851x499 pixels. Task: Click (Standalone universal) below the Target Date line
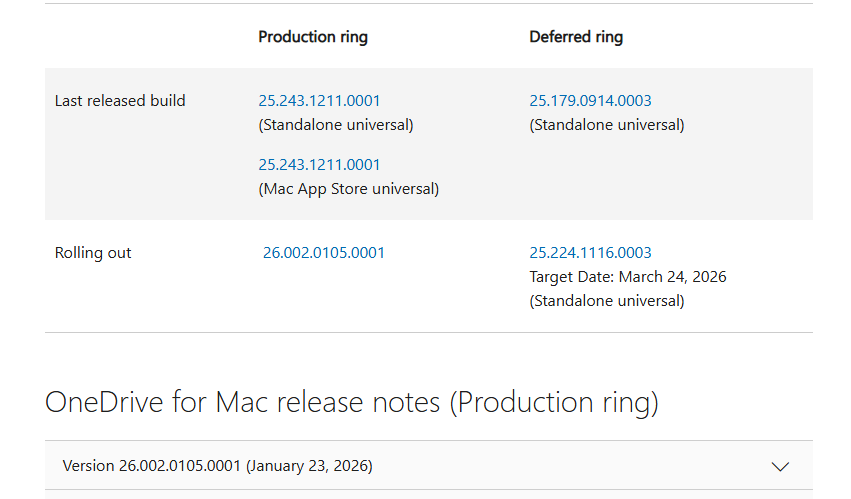[x=607, y=301]
